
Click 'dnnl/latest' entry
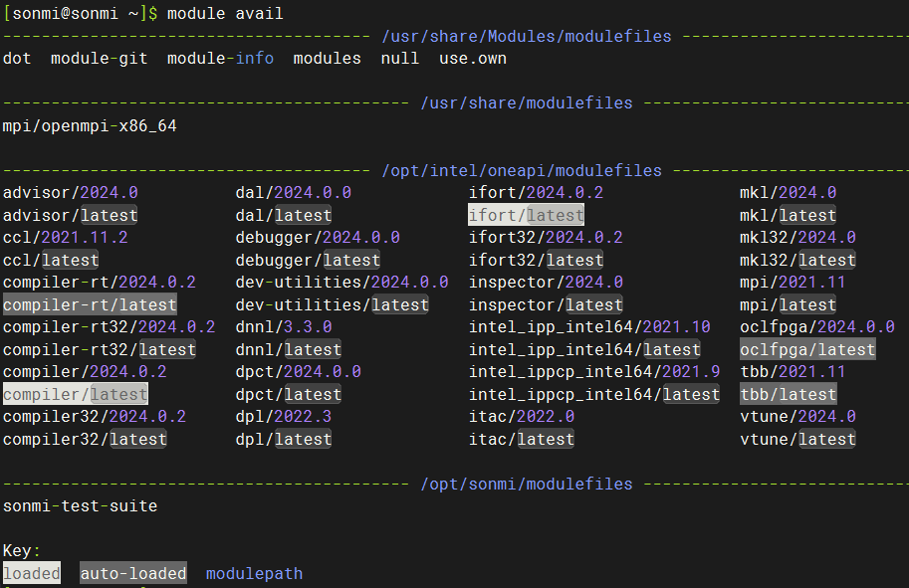(x=288, y=349)
